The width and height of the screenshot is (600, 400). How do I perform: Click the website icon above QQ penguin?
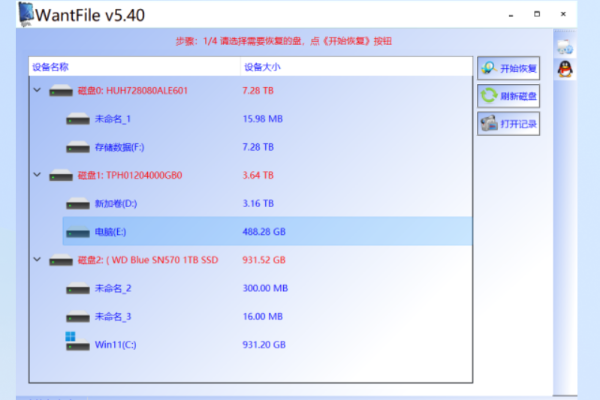tap(564, 48)
